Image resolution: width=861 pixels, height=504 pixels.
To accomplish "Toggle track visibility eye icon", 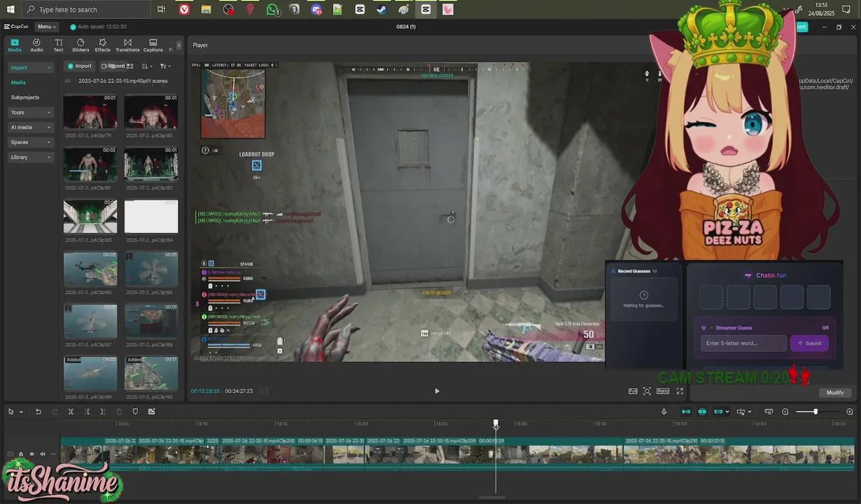I will 31,454.
